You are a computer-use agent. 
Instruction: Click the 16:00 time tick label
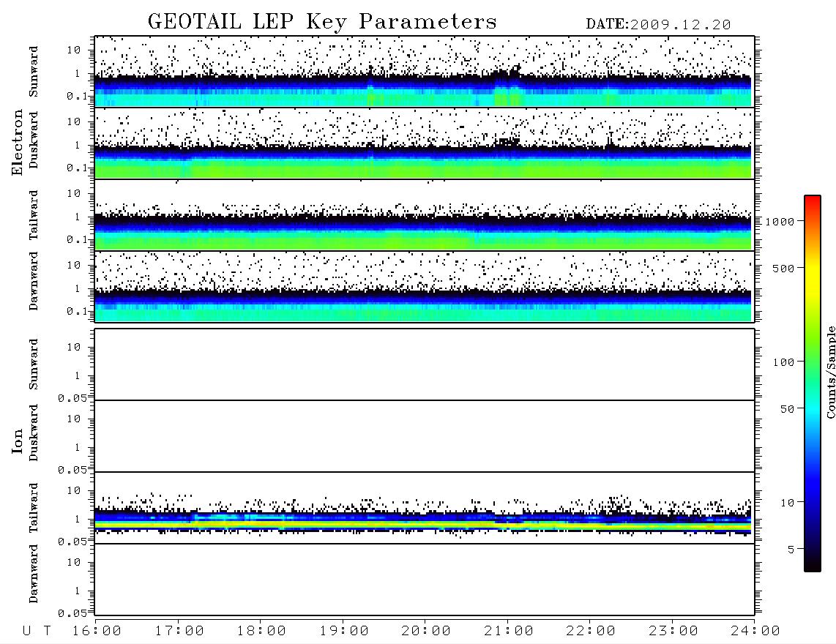click(x=97, y=632)
